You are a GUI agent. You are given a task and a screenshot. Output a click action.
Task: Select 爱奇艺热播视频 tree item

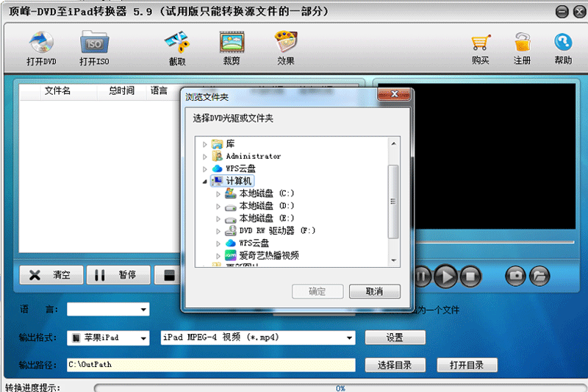(269, 255)
